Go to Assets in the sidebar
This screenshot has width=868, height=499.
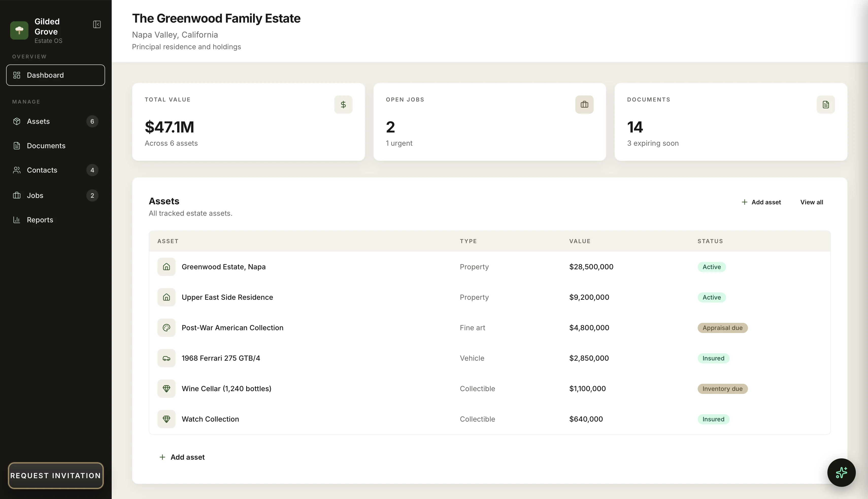coord(56,121)
